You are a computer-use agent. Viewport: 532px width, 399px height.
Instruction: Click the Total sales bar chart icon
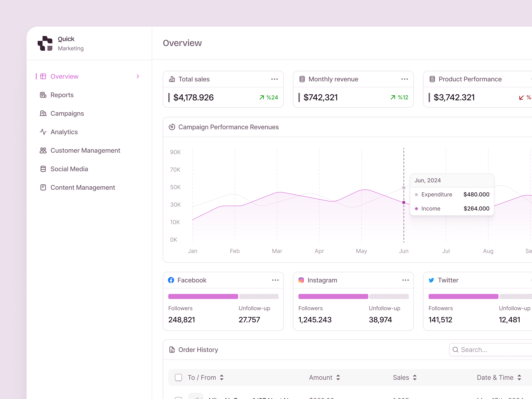[x=172, y=79]
